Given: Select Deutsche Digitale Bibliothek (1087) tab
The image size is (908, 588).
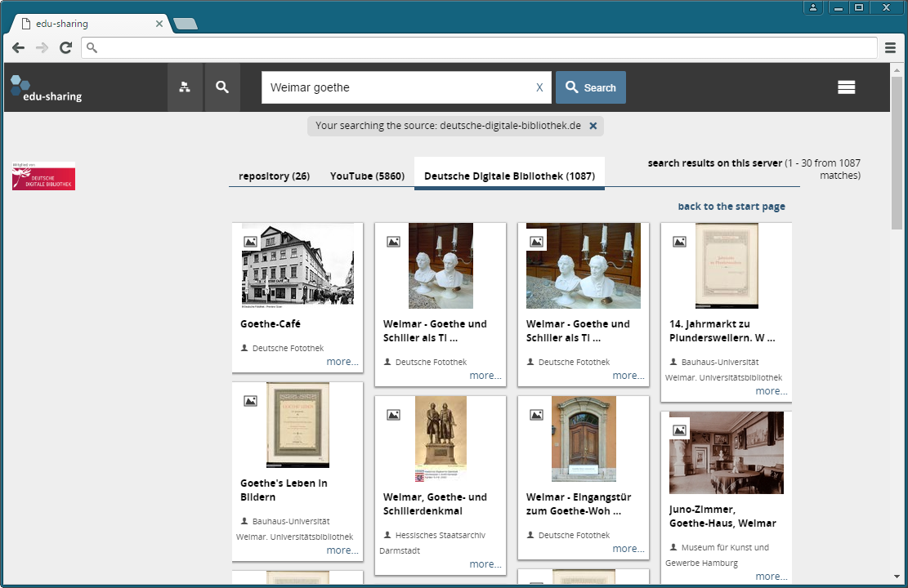Looking at the screenshot, I should [x=509, y=176].
